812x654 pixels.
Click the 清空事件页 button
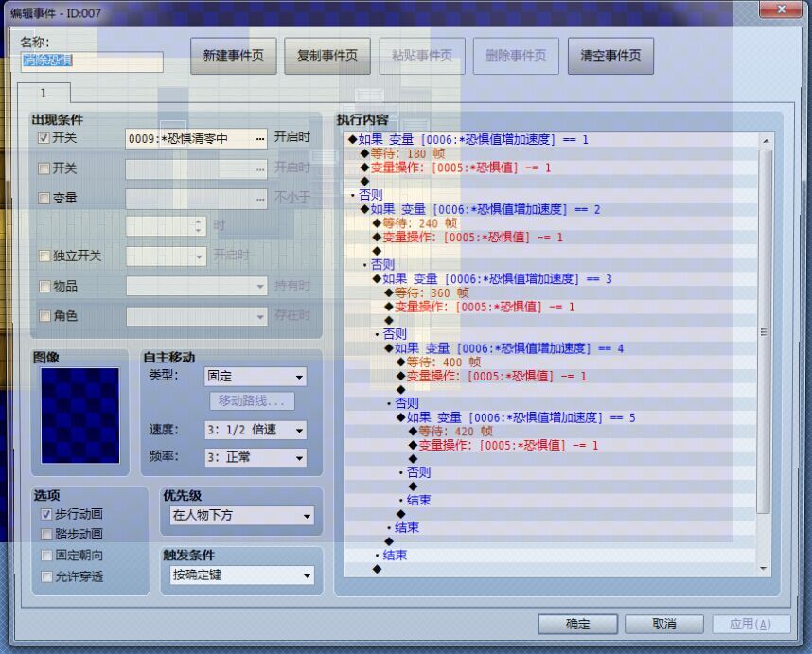point(610,56)
